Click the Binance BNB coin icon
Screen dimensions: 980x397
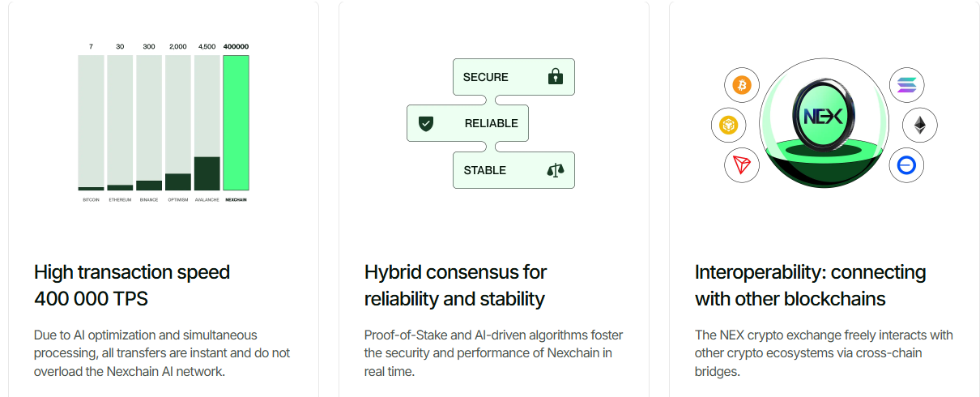pyautogui.click(x=727, y=126)
